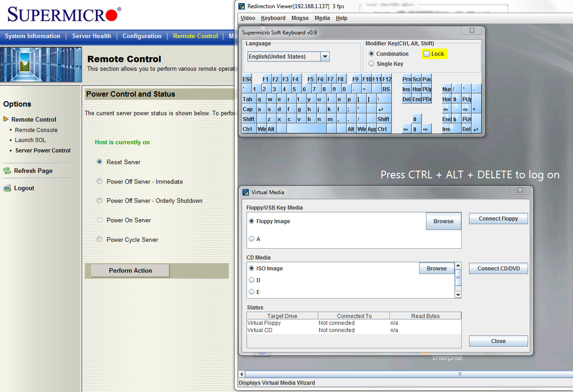Click the Perform Action button
The height and width of the screenshot is (392, 573).
tap(129, 270)
